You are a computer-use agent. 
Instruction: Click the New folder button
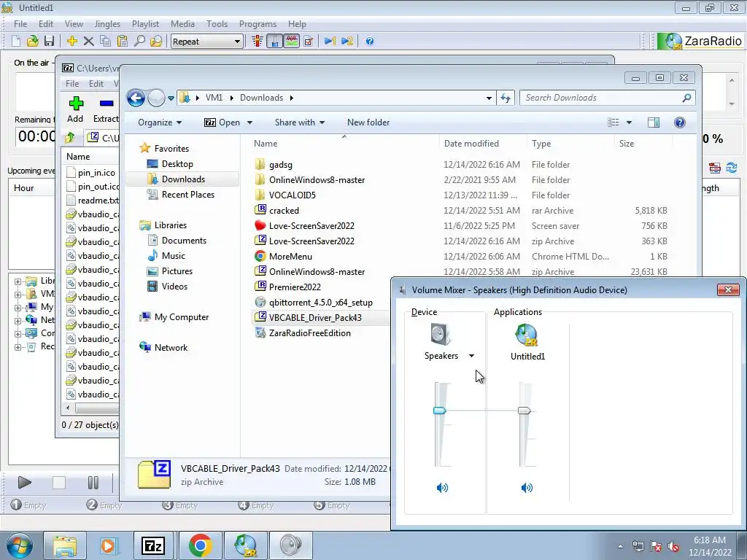[x=368, y=122]
